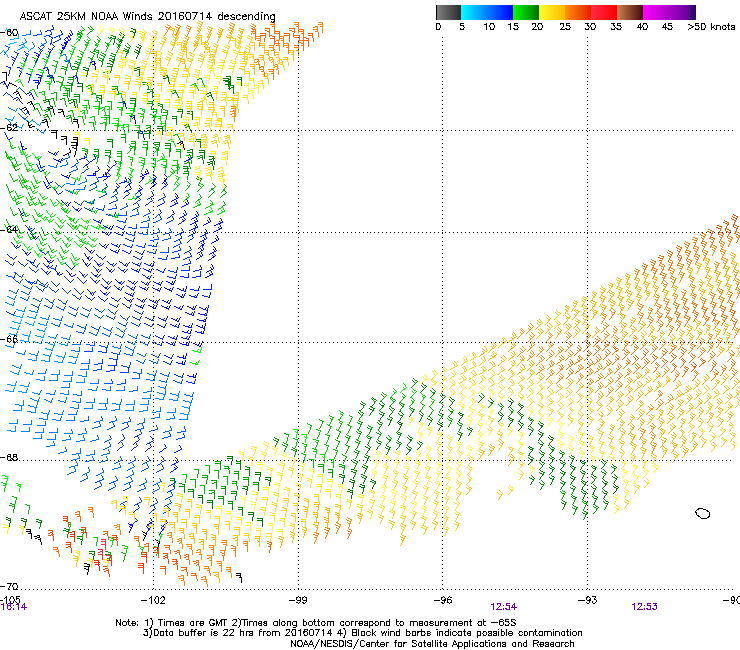Click the '25' label under the color bar
Viewport: 740px width, 650px height.
565,26
